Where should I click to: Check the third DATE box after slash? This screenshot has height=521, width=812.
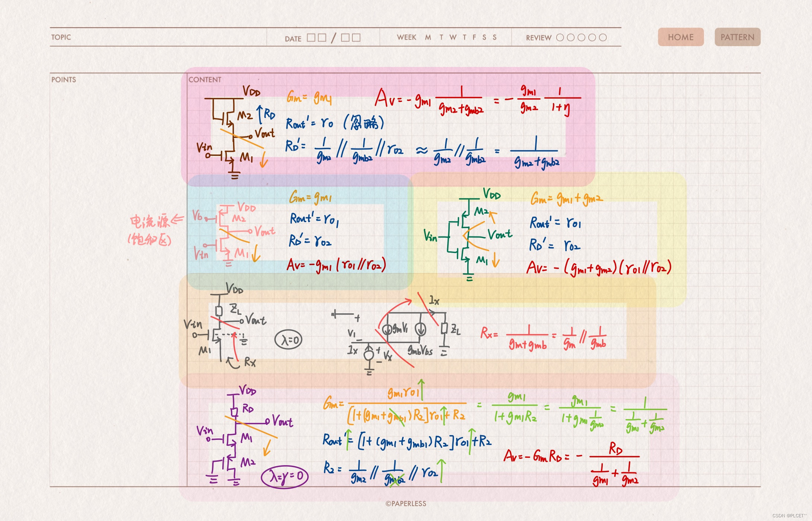(x=345, y=38)
